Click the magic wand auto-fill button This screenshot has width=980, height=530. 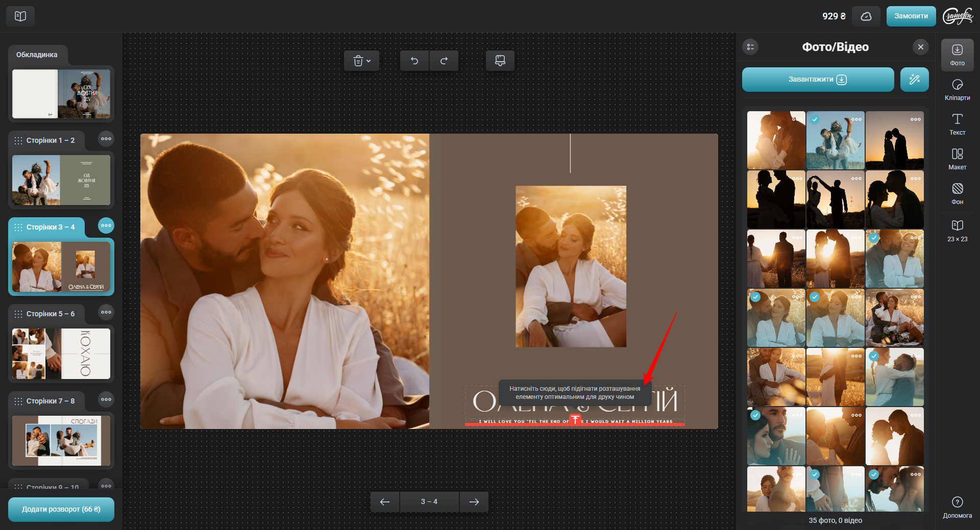click(914, 80)
